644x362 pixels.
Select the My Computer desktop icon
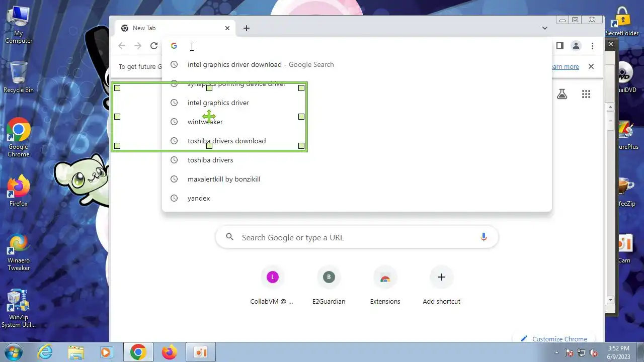(x=19, y=25)
